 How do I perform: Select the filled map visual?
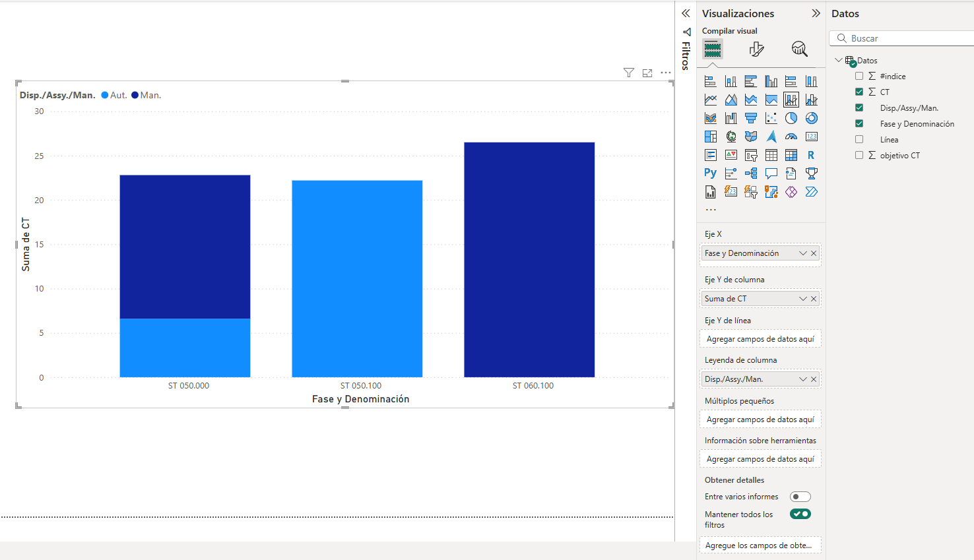751,137
